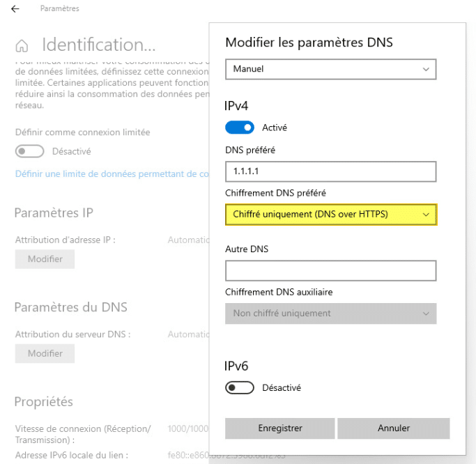Screen dimensions: 476x464
Task: Click chevron on Chiffré uniquement combo box
Action: 426,215
